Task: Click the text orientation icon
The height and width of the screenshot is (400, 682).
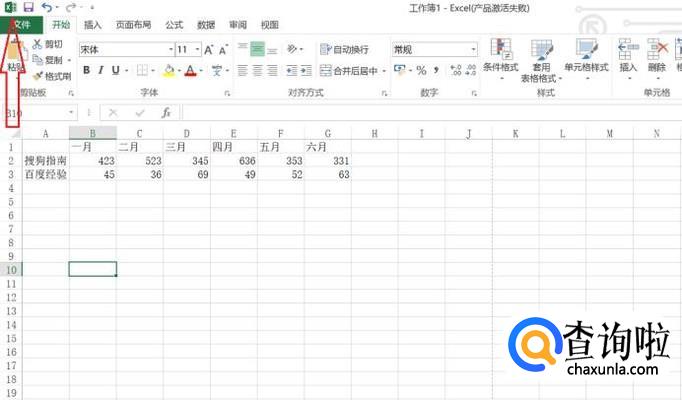Action: 292,49
